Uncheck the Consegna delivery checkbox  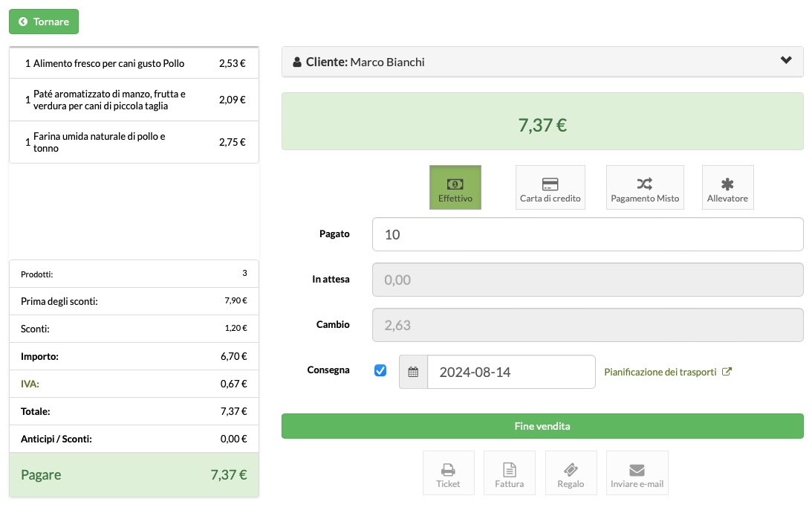pos(380,370)
